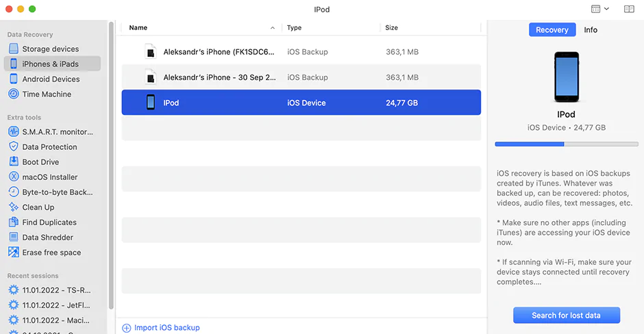
Task: Open the Data Shredder tool
Action: point(47,237)
